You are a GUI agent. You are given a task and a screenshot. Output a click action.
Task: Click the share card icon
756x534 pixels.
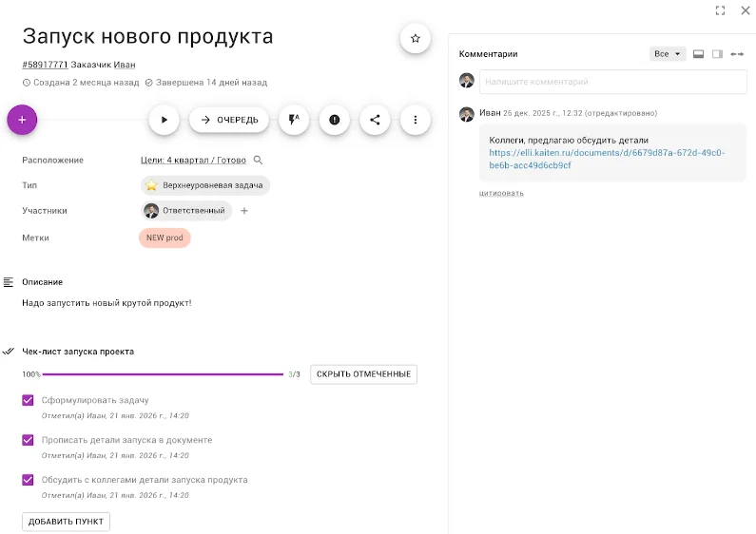tap(375, 120)
